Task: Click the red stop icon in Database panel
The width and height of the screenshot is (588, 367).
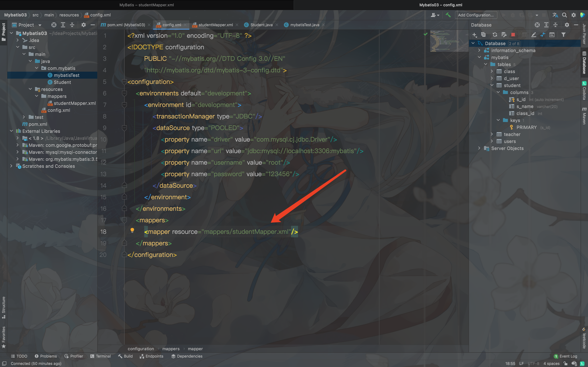Action: (513, 35)
